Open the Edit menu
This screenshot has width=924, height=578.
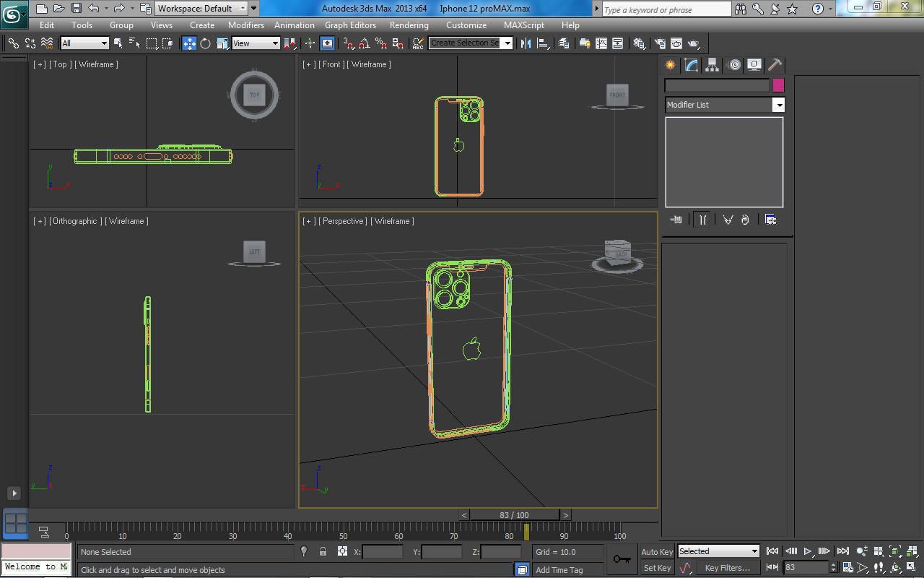47,25
